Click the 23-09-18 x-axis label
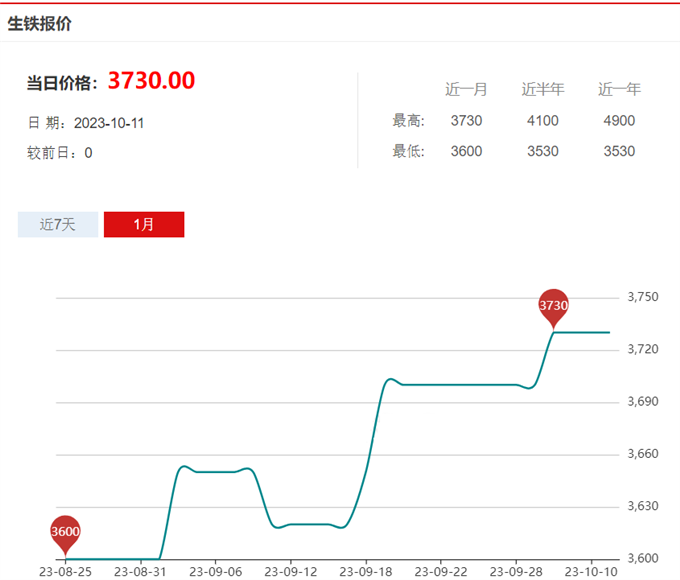Viewport: 680px width, 580px height. [366, 572]
